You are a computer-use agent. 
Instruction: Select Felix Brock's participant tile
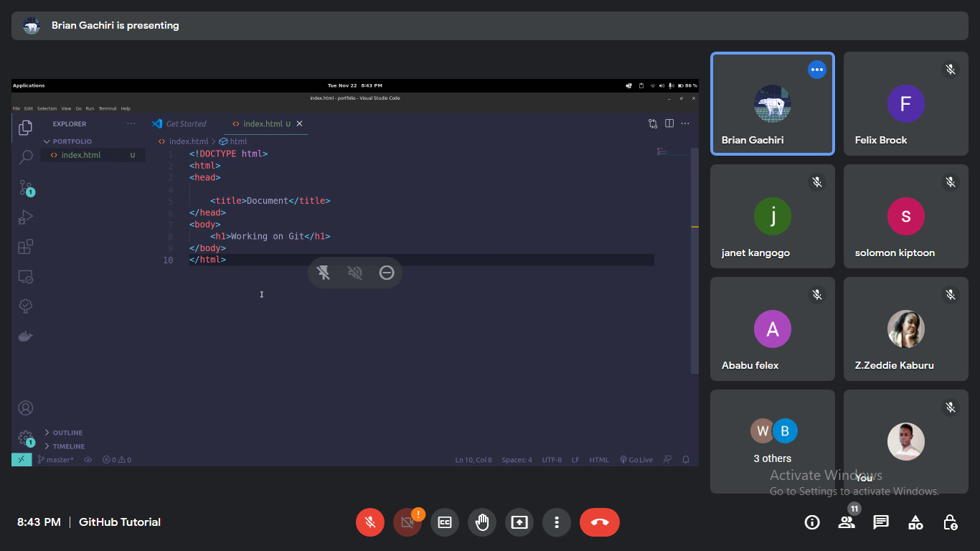[x=905, y=104]
